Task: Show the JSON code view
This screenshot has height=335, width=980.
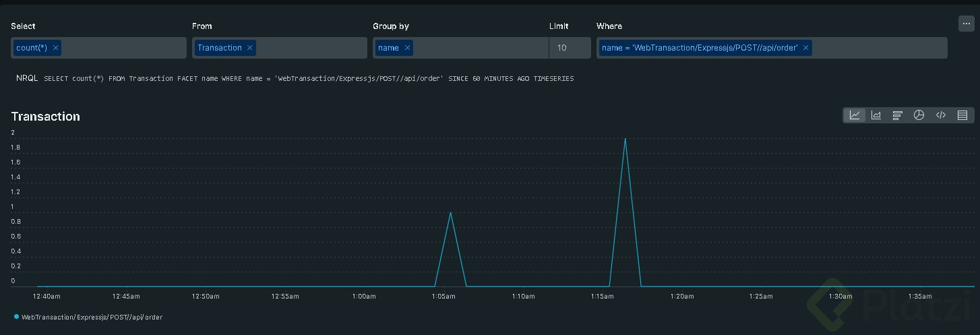Action: 940,115
